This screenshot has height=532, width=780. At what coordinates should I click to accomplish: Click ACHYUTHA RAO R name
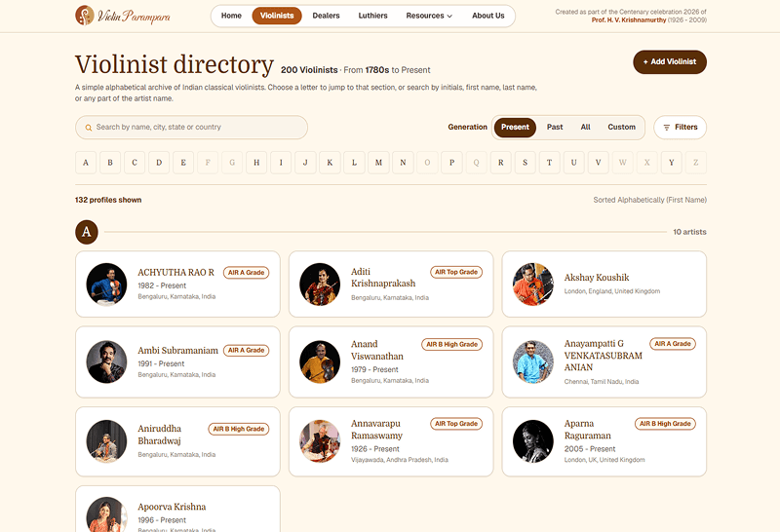click(175, 273)
